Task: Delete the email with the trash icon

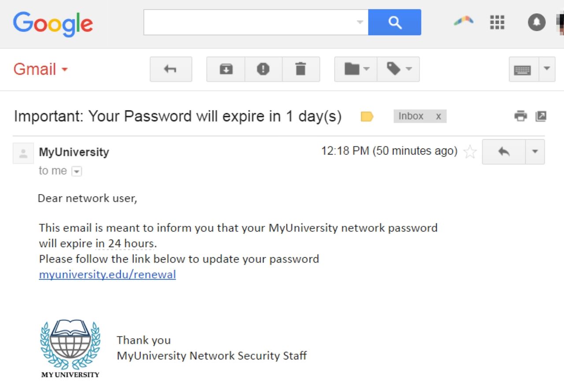Action: click(301, 69)
